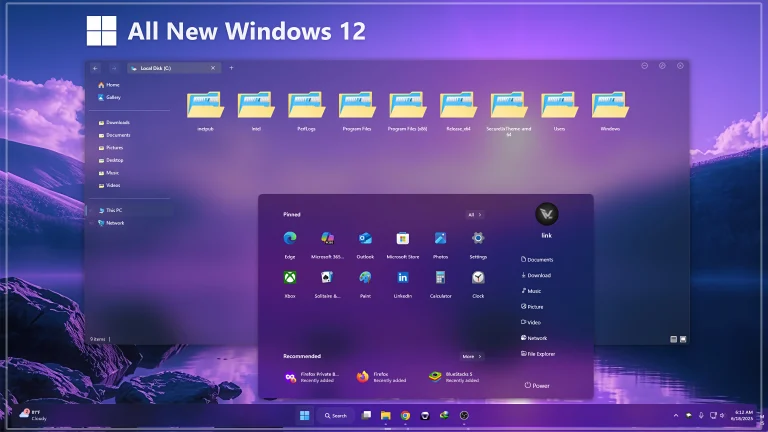Open File Explorer link in Start menu

tap(538, 354)
